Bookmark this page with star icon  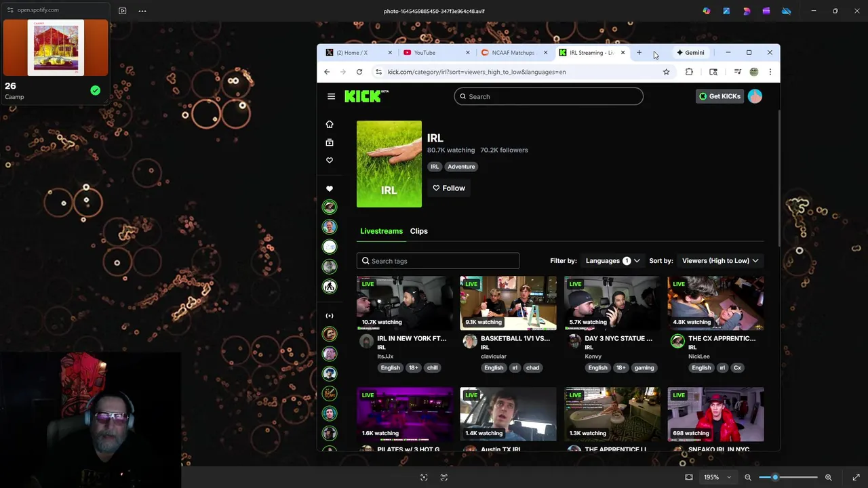[x=666, y=72]
